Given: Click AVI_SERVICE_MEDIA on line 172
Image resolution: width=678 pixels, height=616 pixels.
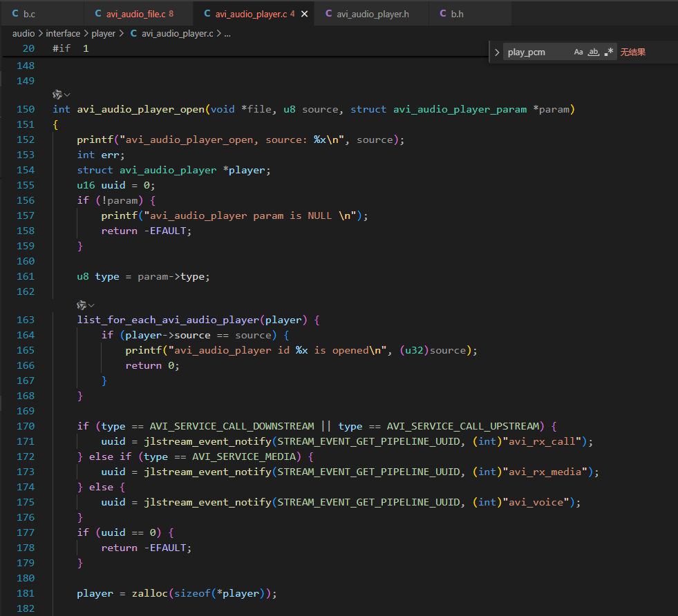Looking at the screenshot, I should coord(244,456).
